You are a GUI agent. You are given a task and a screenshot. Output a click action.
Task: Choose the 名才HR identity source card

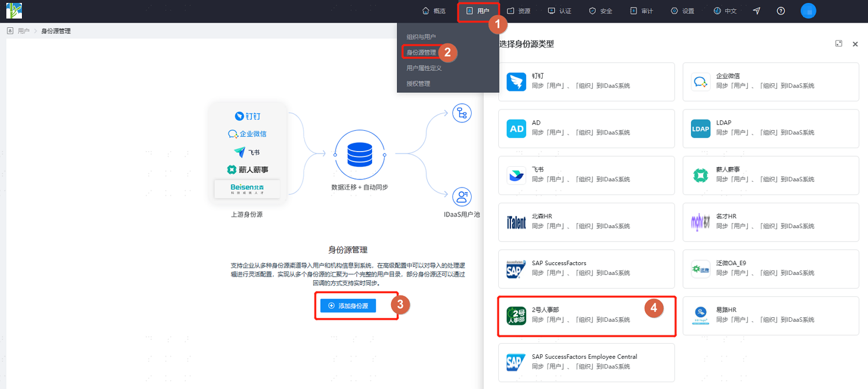(771, 222)
